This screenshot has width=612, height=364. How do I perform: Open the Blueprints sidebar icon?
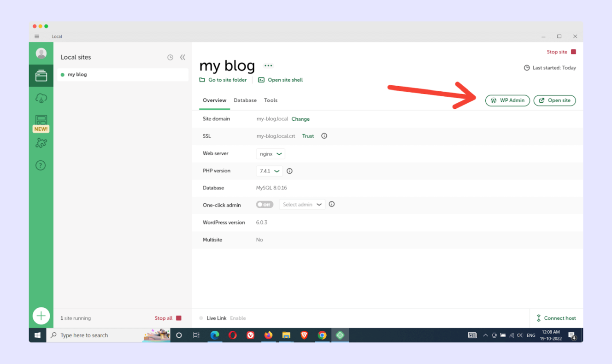click(x=41, y=121)
